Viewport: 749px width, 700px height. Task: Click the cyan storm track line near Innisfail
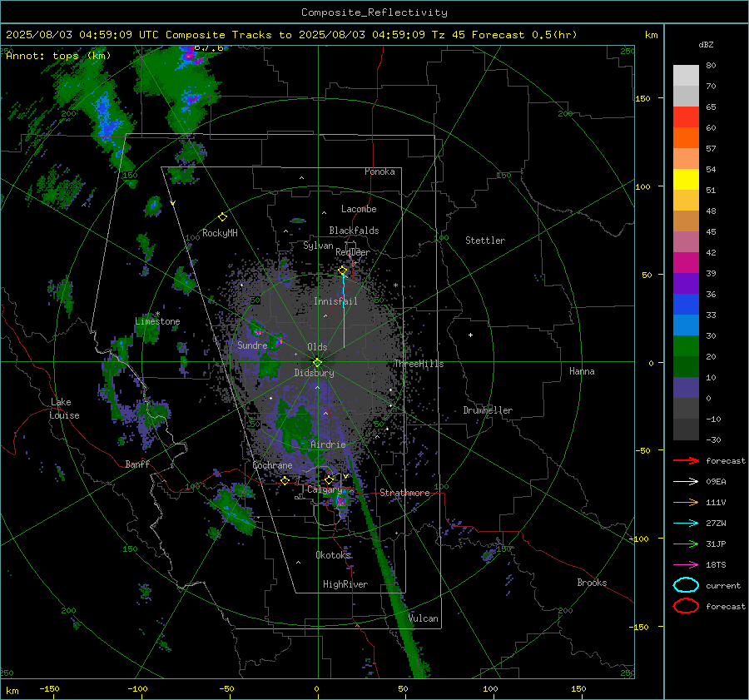click(x=344, y=311)
